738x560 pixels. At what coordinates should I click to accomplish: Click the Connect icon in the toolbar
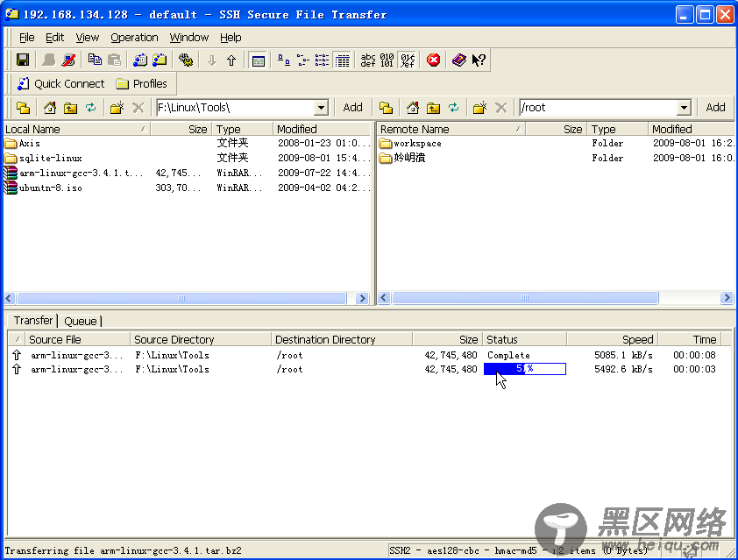coord(48,60)
